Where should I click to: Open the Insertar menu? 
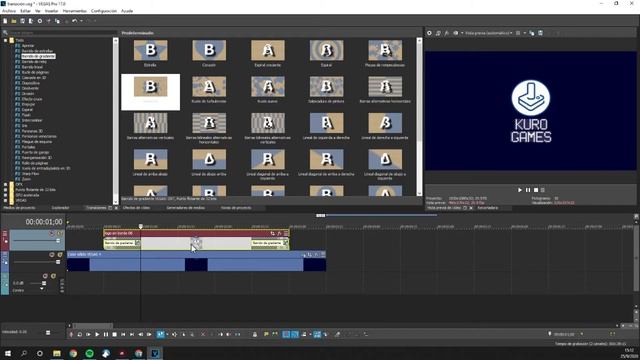pos(51,11)
